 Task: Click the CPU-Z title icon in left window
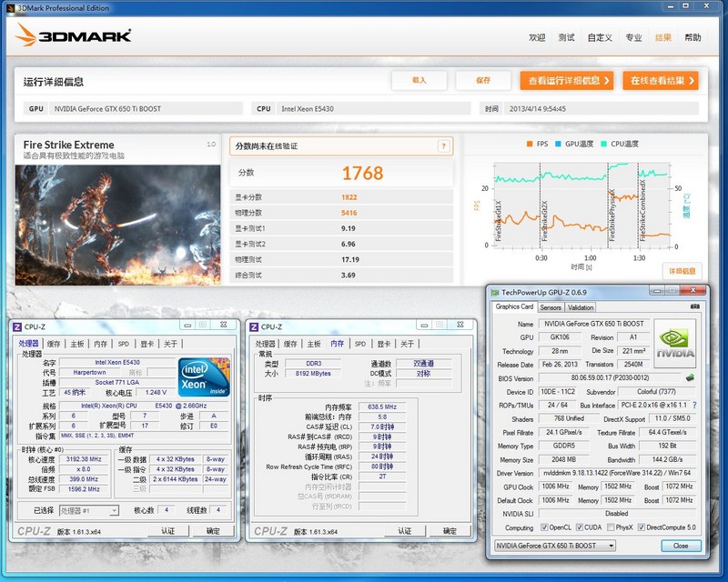pos(16,326)
